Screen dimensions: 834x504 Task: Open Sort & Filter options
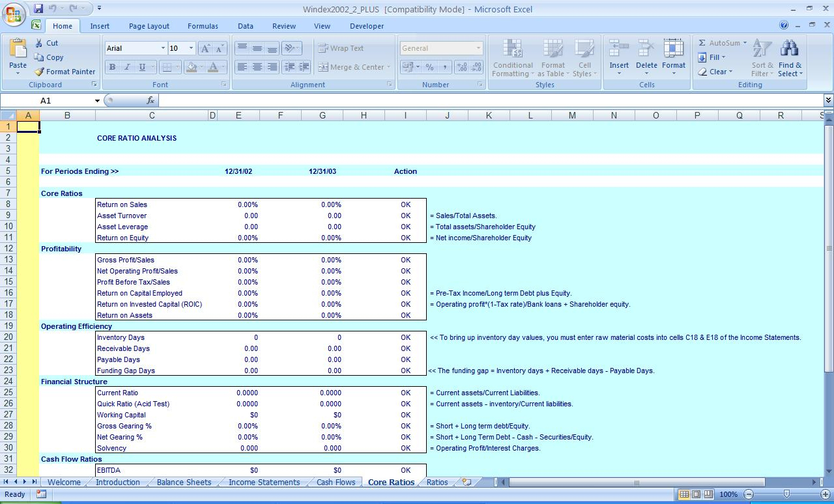(762, 59)
